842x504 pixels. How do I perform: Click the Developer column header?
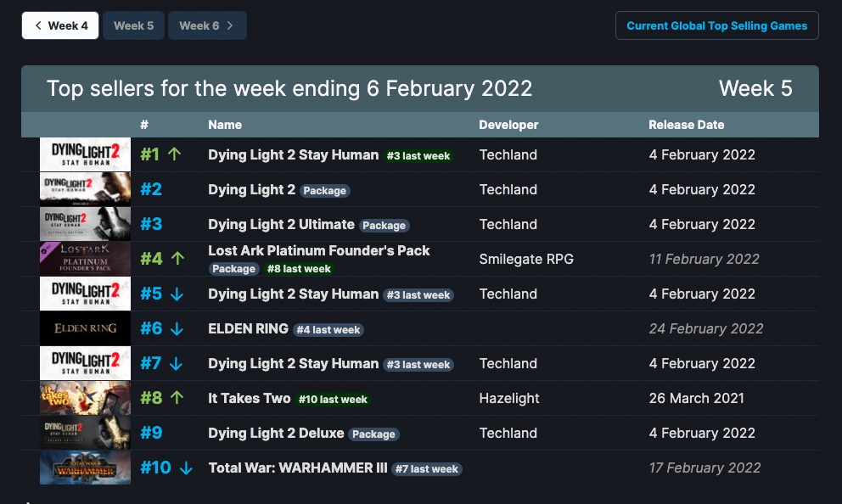pos(508,125)
